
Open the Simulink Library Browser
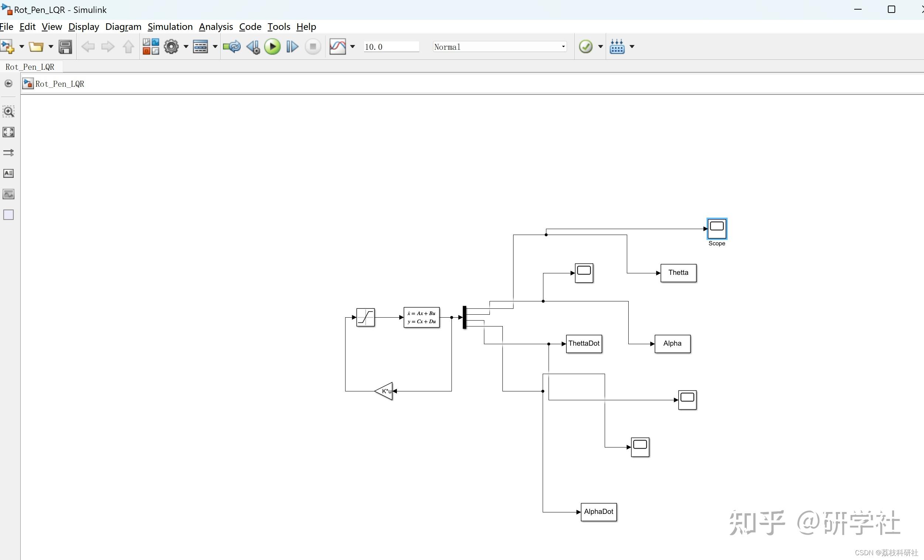point(150,46)
